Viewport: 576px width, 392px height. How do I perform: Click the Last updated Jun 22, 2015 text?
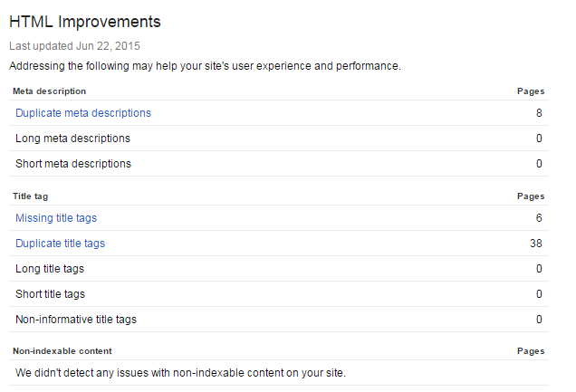pyautogui.click(x=74, y=46)
